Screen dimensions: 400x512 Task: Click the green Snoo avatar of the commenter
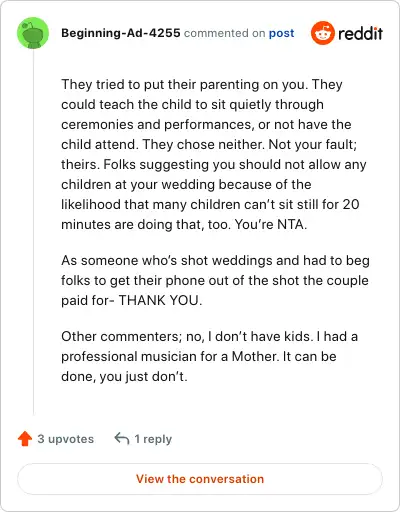click(x=33, y=33)
